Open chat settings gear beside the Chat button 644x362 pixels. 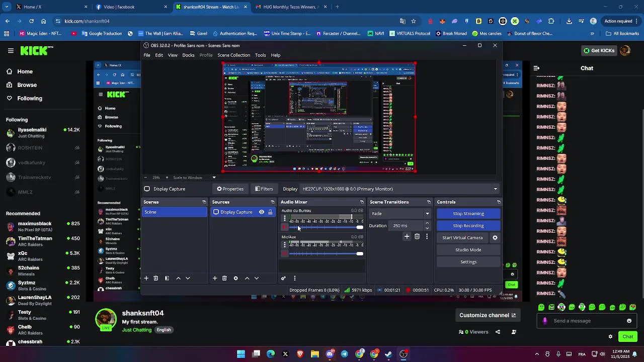tap(610, 336)
